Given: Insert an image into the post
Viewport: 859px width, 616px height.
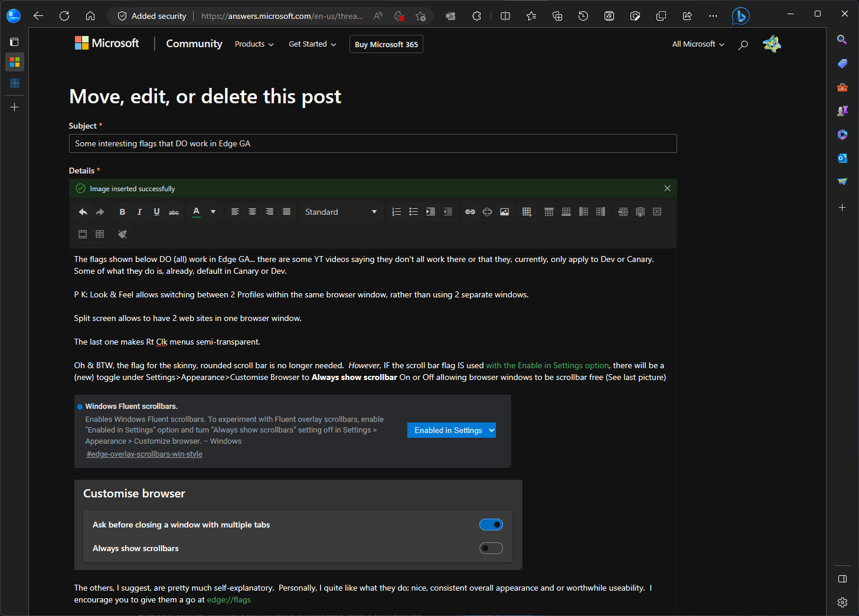Looking at the screenshot, I should pyautogui.click(x=504, y=212).
